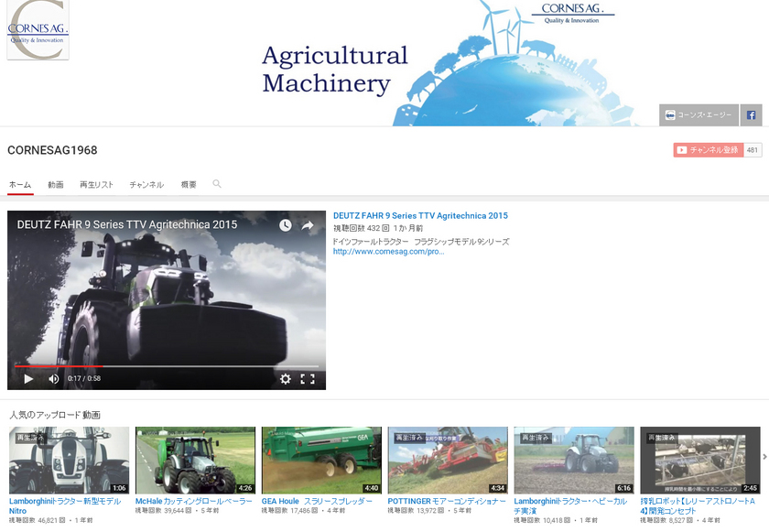Viewport: 769px width, 532px height.
Task: Click POTTINGER モアーコンディショナー title
Action: tap(447, 501)
